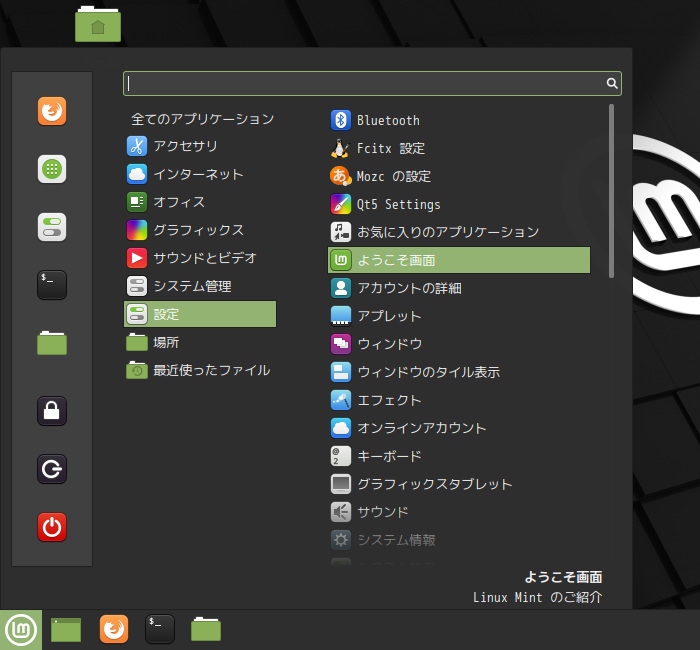This screenshot has height=650, width=700.
Task: Open オンラインアカウント
Action: [459, 428]
